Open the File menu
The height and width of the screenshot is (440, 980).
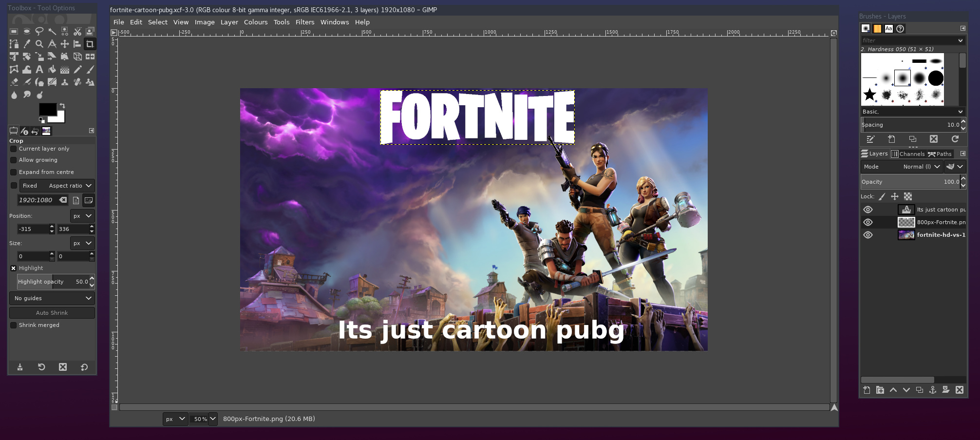pyautogui.click(x=119, y=22)
